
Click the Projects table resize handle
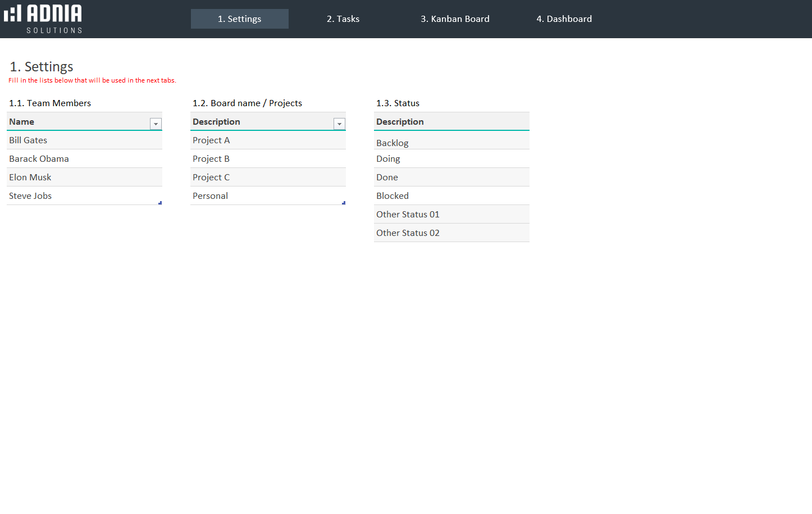[x=344, y=203]
